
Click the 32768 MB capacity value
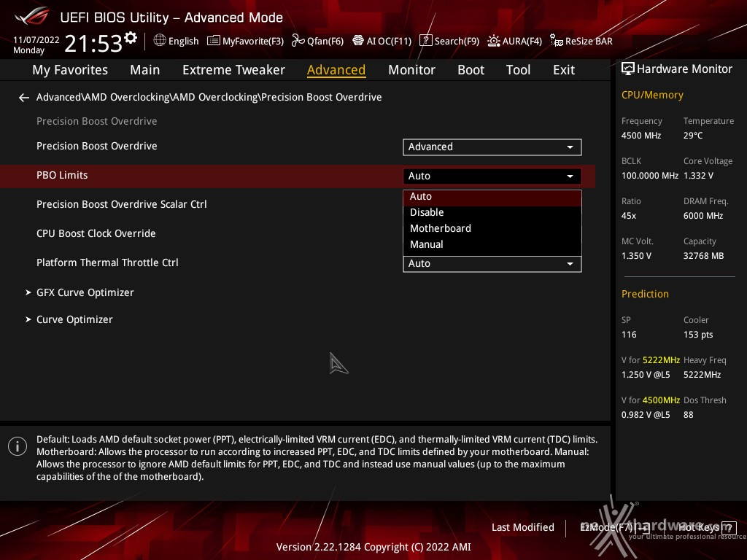[x=703, y=256]
